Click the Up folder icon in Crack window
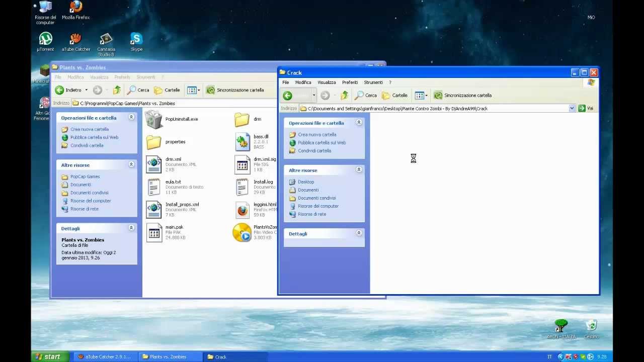Image resolution: width=644 pixels, height=362 pixels. click(x=345, y=95)
